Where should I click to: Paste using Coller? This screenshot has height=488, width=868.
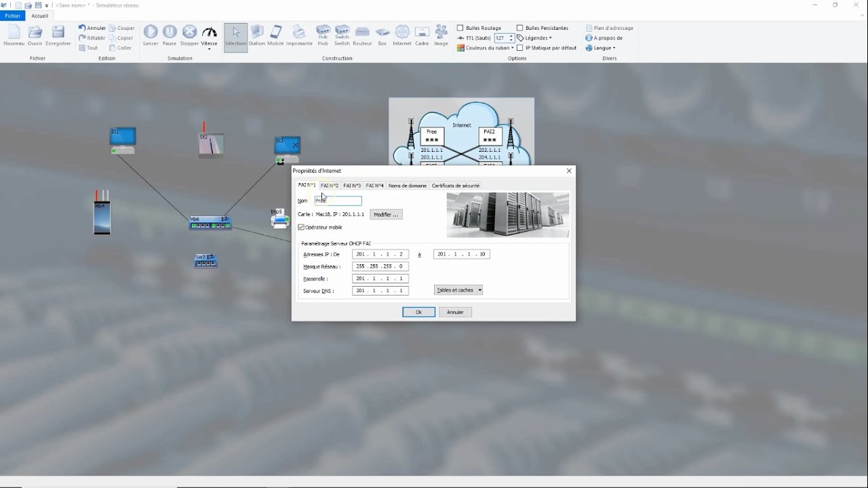(x=120, y=48)
